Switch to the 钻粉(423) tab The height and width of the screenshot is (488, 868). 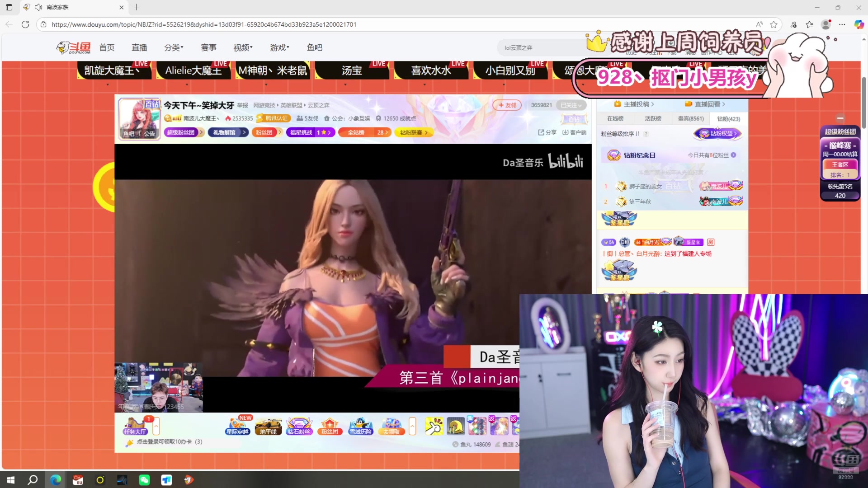(728, 119)
